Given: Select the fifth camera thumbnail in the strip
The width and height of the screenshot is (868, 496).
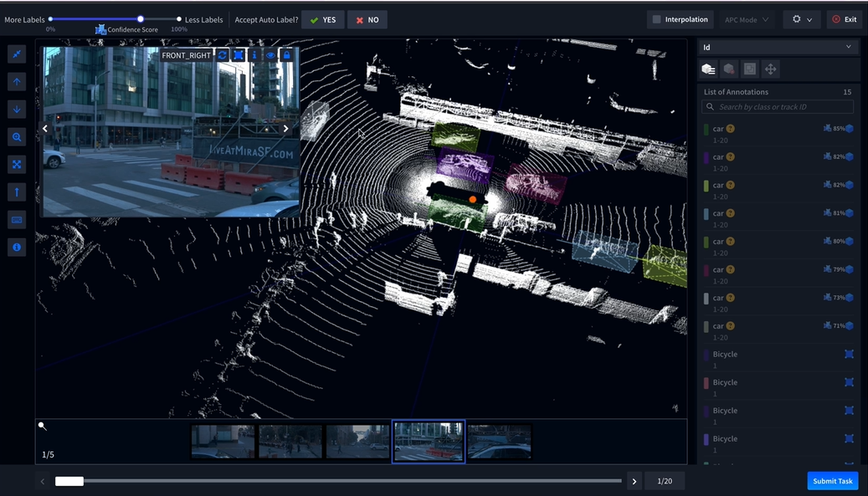Looking at the screenshot, I should [x=500, y=442].
